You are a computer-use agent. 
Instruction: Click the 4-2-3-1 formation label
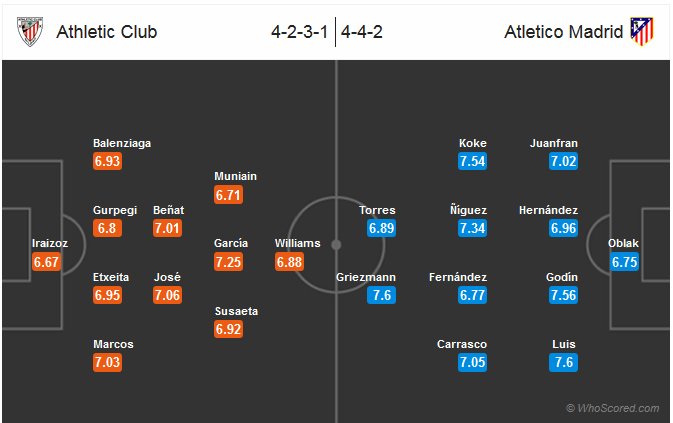pos(300,32)
